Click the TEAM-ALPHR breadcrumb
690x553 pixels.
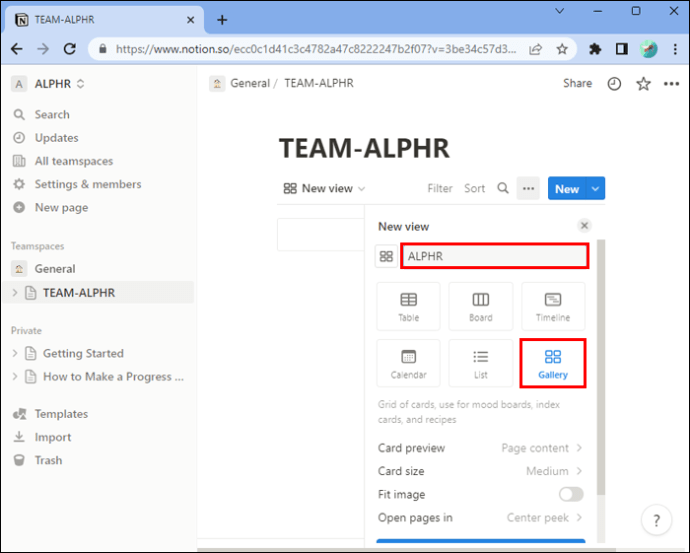click(x=319, y=83)
